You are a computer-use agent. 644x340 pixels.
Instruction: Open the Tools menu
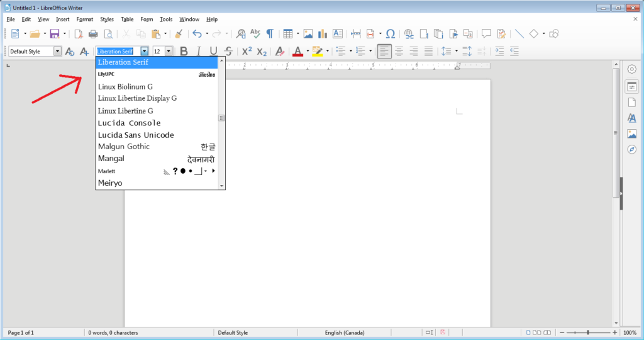click(166, 20)
